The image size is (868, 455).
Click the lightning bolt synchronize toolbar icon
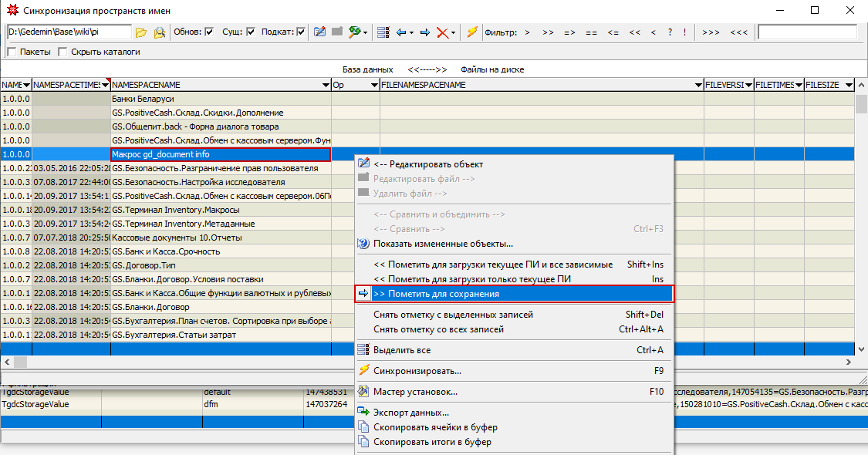(x=472, y=32)
